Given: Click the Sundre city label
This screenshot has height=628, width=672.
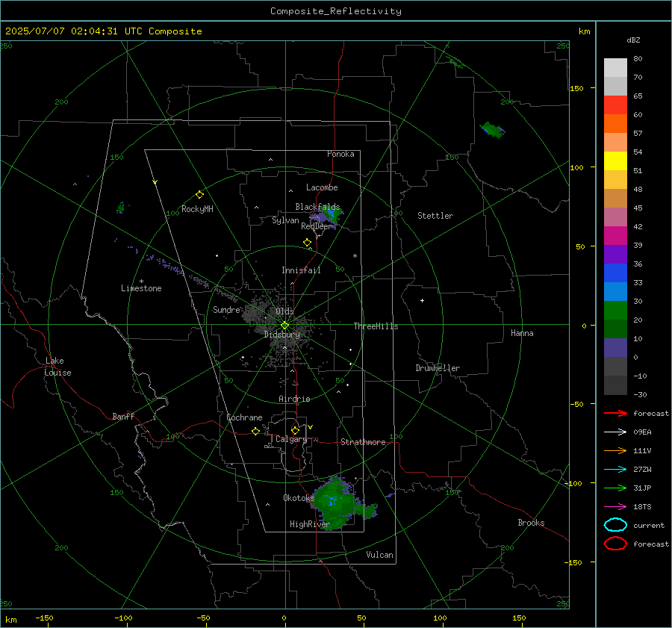Looking at the screenshot, I should (226, 310).
